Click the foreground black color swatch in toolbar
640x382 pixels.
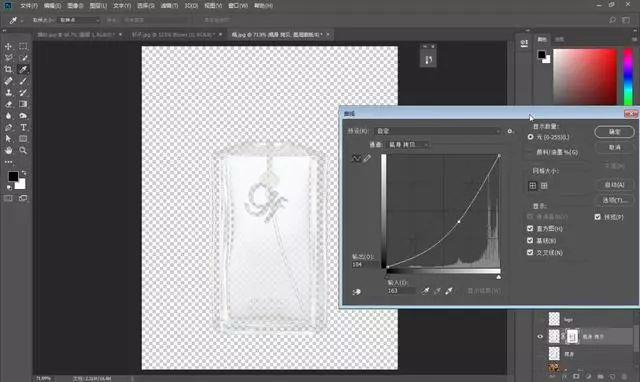(13, 176)
